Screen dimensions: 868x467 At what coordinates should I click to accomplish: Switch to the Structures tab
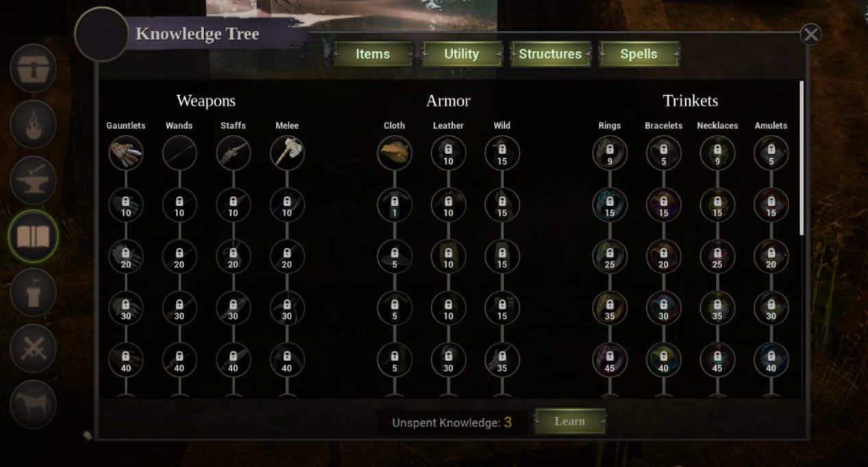(550, 54)
